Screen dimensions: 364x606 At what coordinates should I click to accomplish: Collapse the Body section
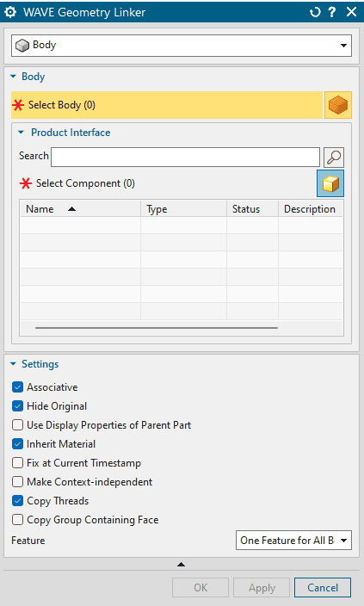[13, 77]
